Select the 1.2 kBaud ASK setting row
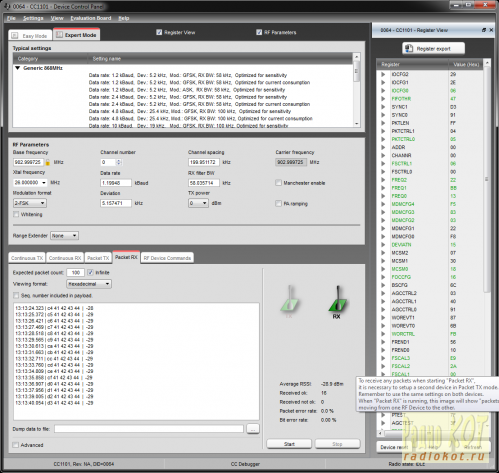 click(187, 90)
